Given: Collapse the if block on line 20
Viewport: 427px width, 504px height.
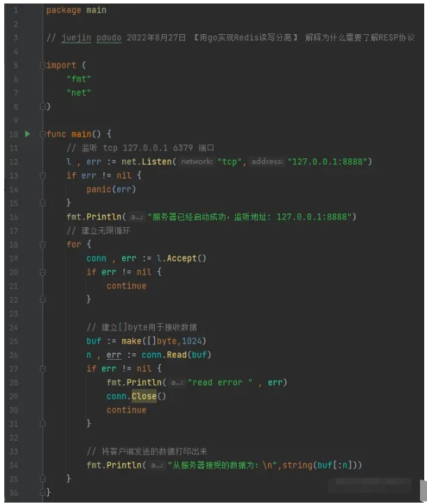Looking at the screenshot, I should [43, 273].
